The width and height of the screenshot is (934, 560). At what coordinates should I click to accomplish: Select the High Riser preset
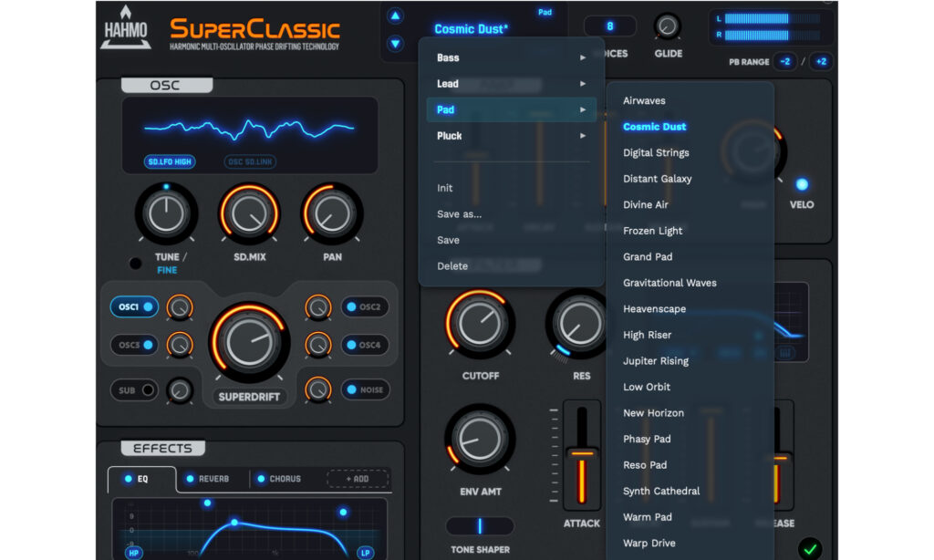point(647,336)
